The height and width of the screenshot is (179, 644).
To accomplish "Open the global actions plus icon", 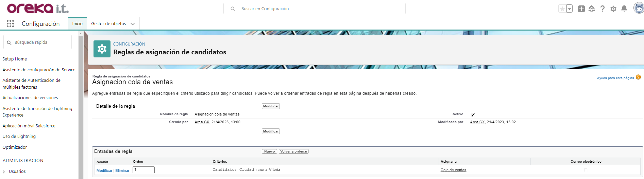I will (581, 9).
